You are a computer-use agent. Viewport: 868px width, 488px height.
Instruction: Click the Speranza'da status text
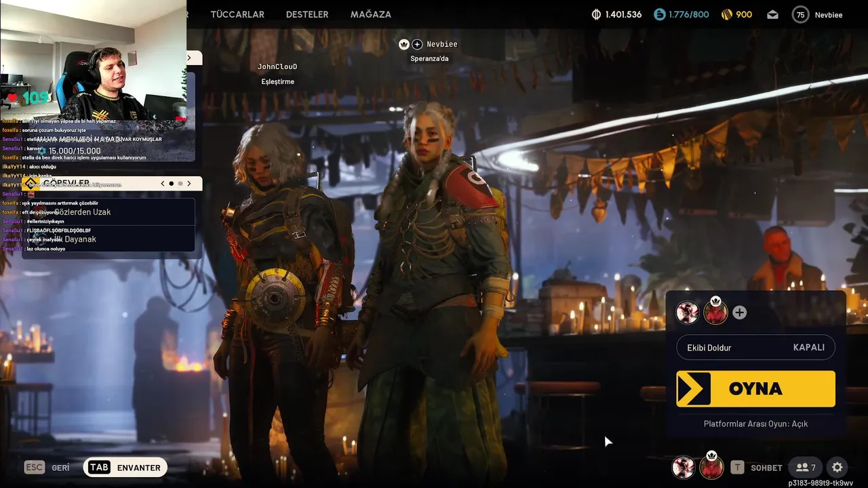(429, 58)
